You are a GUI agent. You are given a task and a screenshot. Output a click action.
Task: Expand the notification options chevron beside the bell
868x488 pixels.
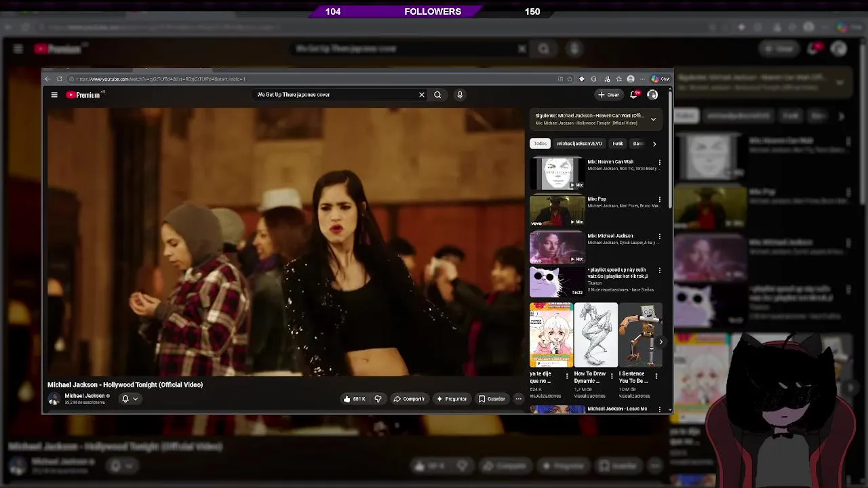pyautogui.click(x=135, y=399)
